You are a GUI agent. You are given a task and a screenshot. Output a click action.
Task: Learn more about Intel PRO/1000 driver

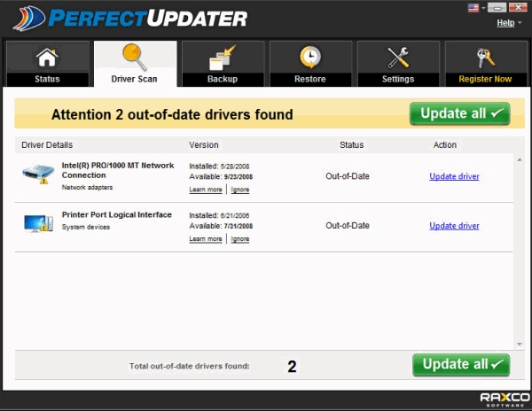pos(206,190)
